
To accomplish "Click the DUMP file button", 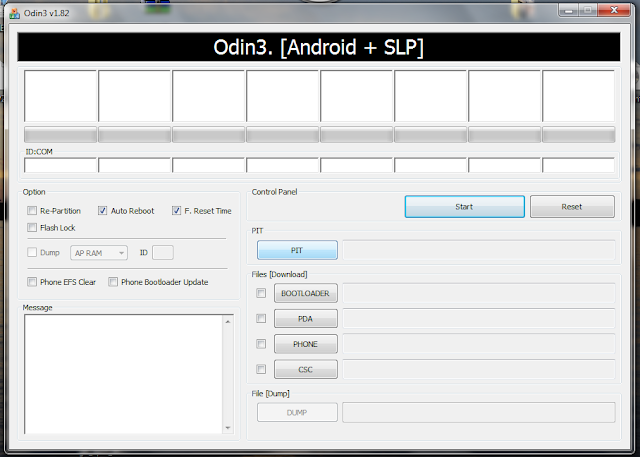I will (x=297, y=413).
